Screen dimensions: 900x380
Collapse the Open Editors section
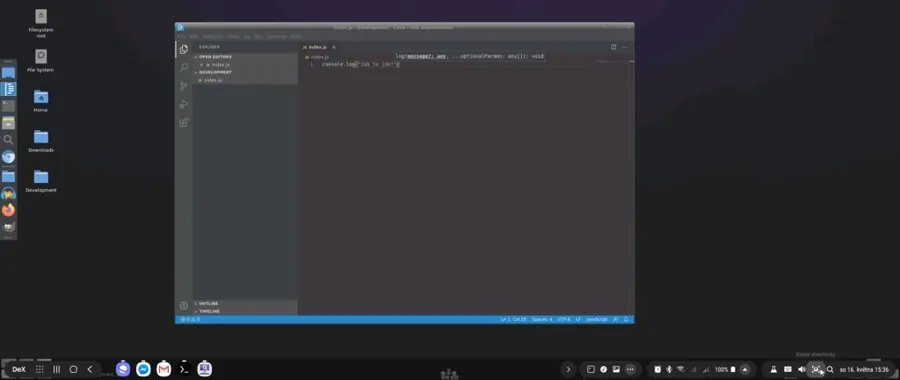[245, 57]
